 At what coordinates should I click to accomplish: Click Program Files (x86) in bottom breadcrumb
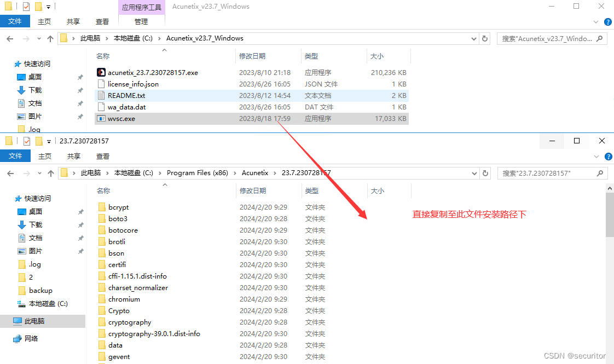[198, 173]
